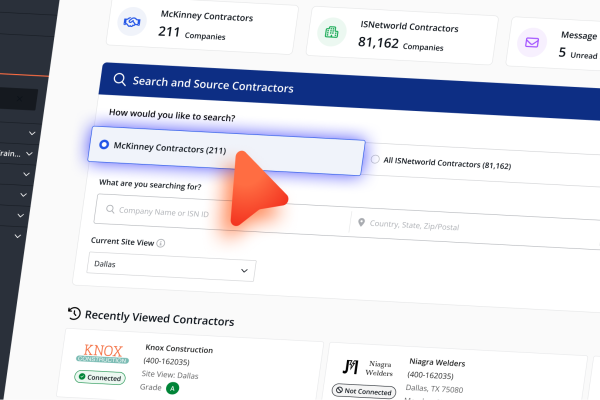Click the 'Dallas, TX 75080' text
Image resolution: width=600 pixels, height=400 pixels.
(434, 389)
